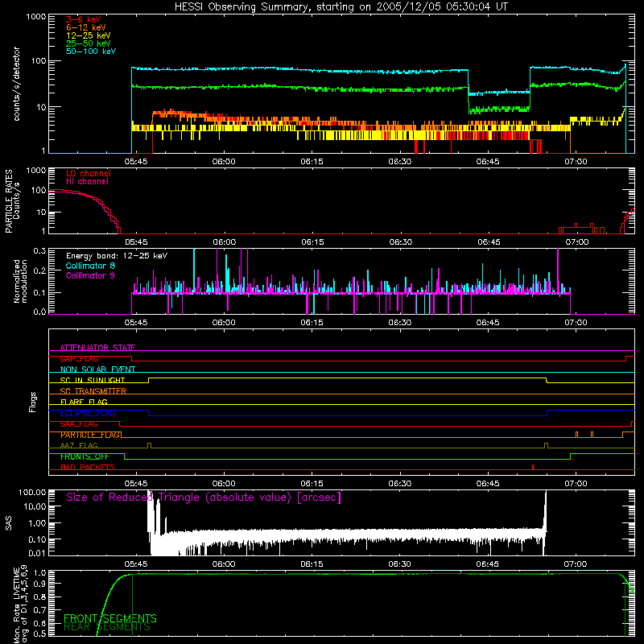Viewport: 644px width, 644px height.
Task: Select the Collimator 9 legend entry
Action: click(x=90, y=275)
